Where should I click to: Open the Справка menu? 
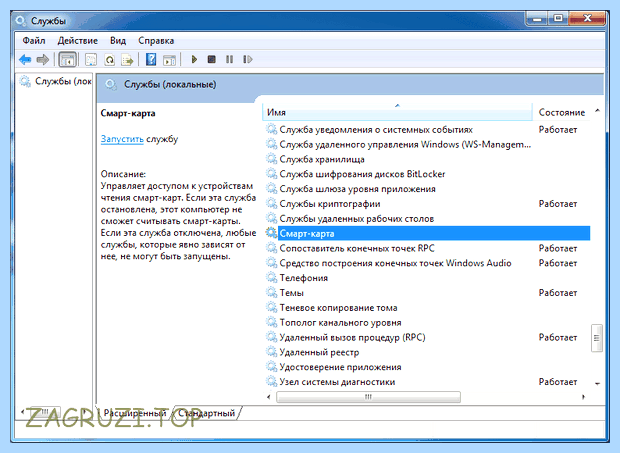(156, 41)
